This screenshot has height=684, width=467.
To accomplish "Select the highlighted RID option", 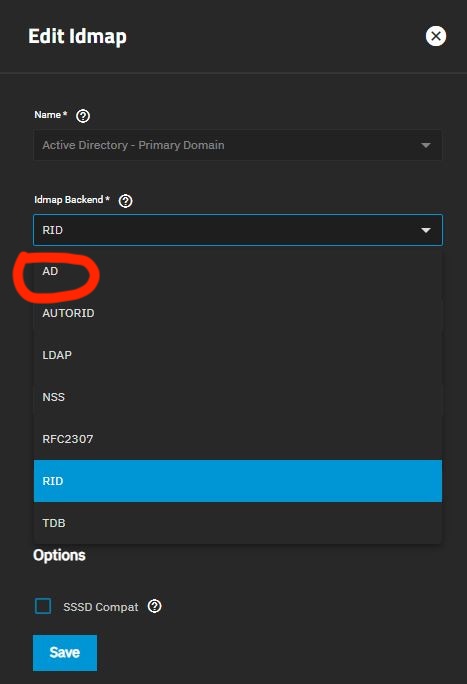I will (x=238, y=481).
